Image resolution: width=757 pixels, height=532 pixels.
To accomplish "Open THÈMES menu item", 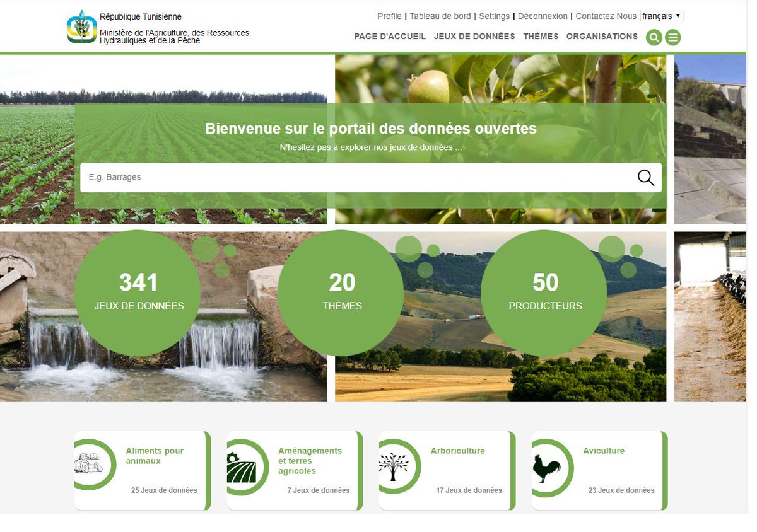I will [x=541, y=37].
